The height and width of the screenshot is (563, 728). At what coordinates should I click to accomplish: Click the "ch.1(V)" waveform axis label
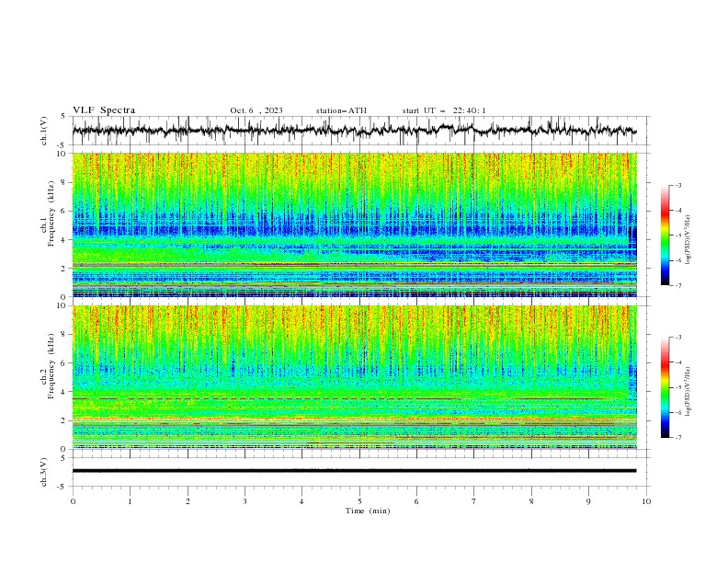tap(44, 131)
